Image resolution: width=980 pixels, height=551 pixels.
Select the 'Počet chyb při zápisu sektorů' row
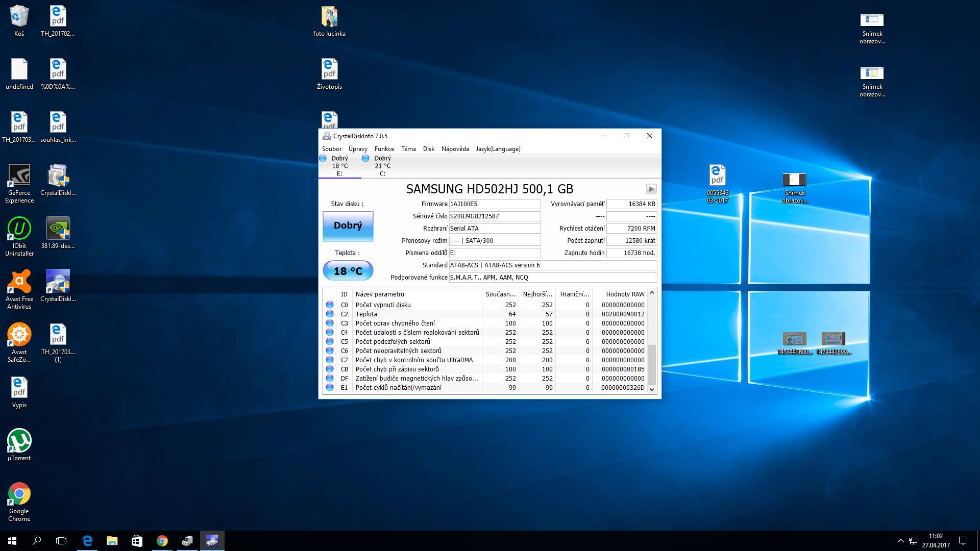(485, 369)
